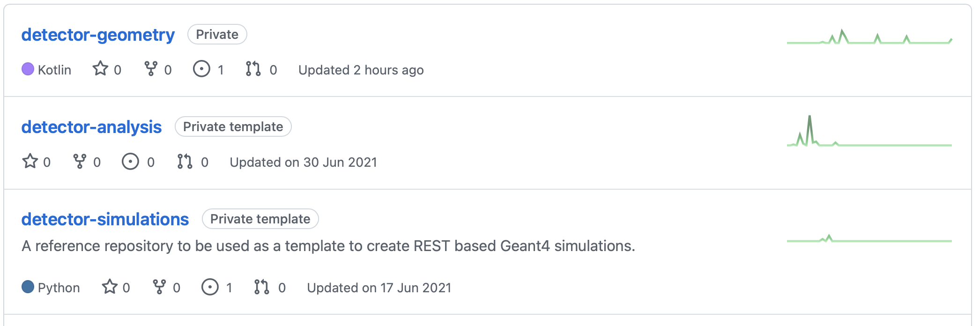Click the Private template badge on detector-analysis
Screen dimensions: 980x326
(233, 126)
